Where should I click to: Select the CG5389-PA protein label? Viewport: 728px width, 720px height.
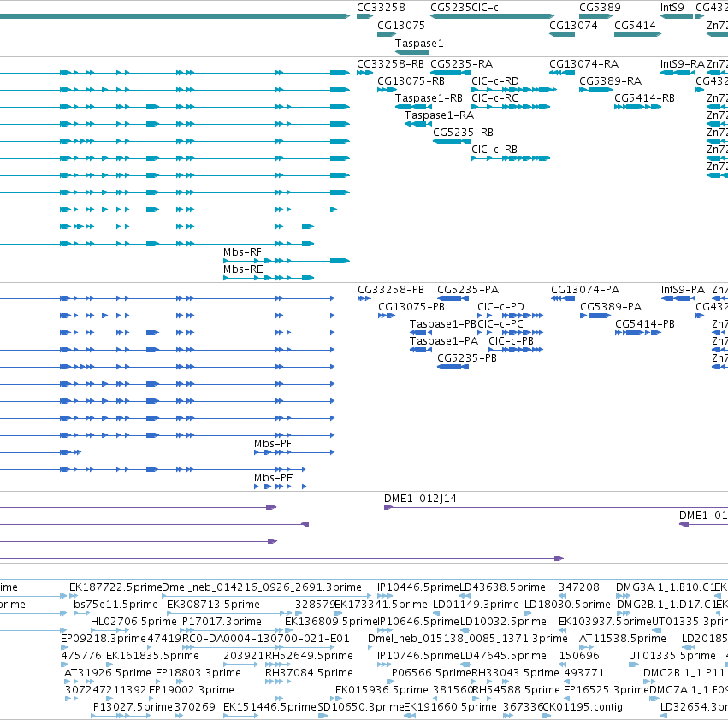coord(611,306)
